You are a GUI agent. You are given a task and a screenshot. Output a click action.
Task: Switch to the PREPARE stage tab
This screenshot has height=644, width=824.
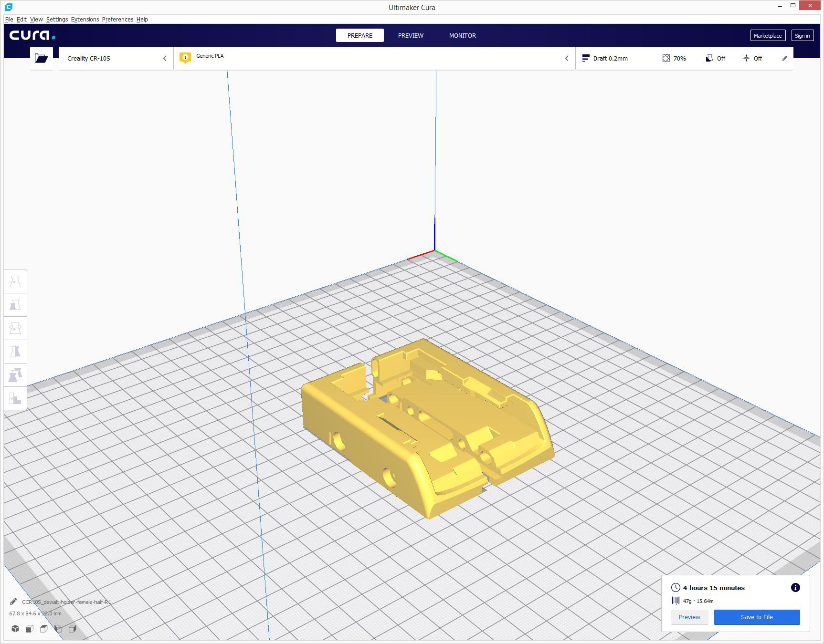pyautogui.click(x=360, y=35)
